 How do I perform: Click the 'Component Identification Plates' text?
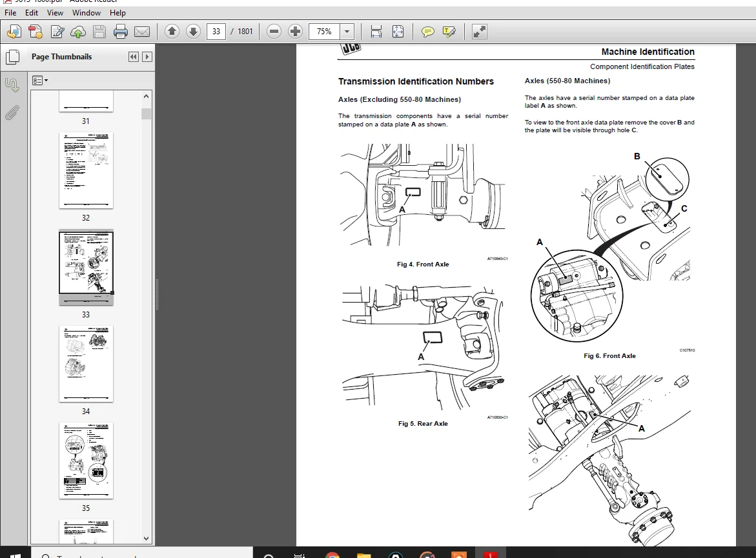pyautogui.click(x=642, y=66)
